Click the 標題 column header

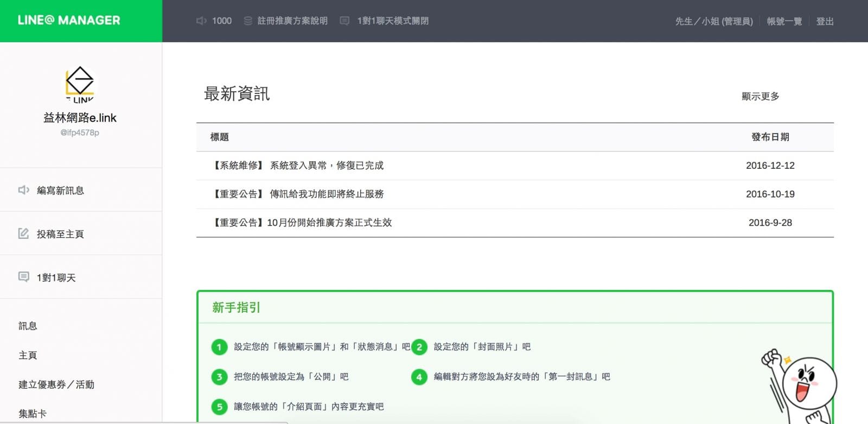(x=220, y=137)
